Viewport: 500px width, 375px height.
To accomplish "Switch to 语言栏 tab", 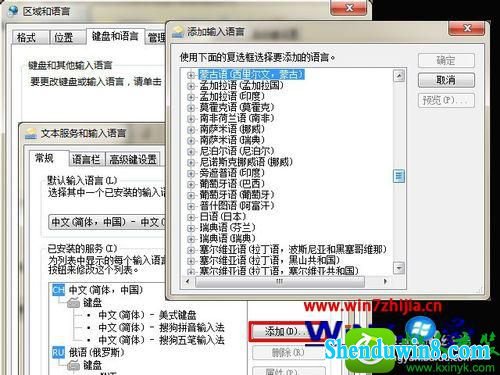I will 86,159.
